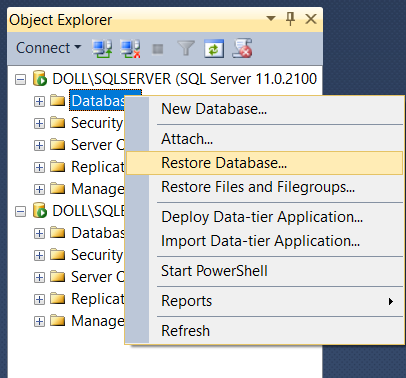The image size is (406, 378).
Task: Expand Management under first server
Action: click(39, 189)
